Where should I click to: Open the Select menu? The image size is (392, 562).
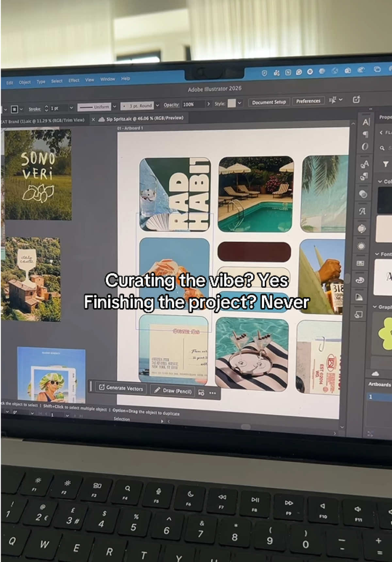(x=57, y=81)
